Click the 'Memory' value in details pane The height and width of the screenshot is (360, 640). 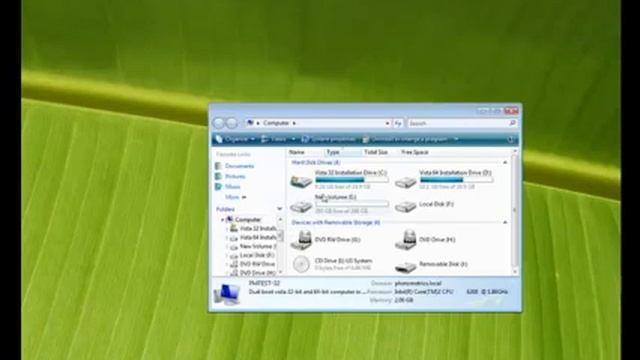pyautogui.click(x=404, y=300)
